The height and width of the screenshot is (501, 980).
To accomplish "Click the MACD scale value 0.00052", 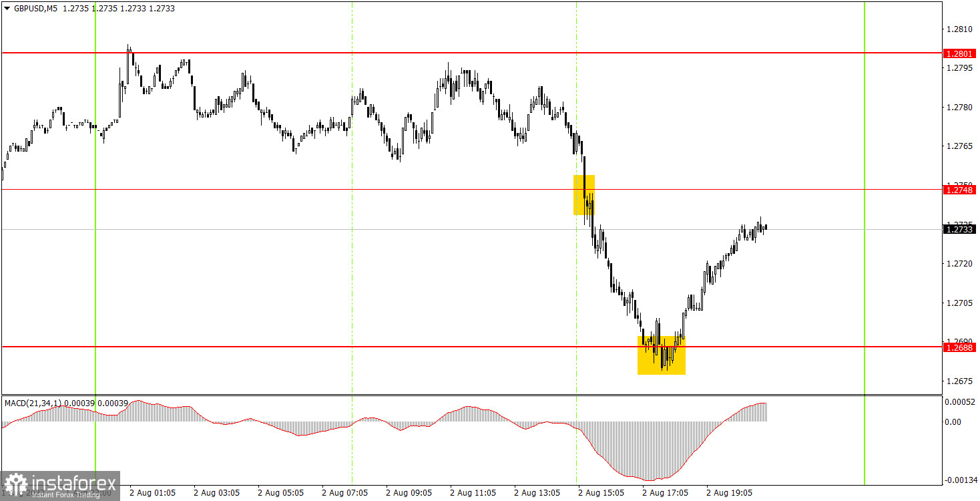I will pyautogui.click(x=960, y=401).
